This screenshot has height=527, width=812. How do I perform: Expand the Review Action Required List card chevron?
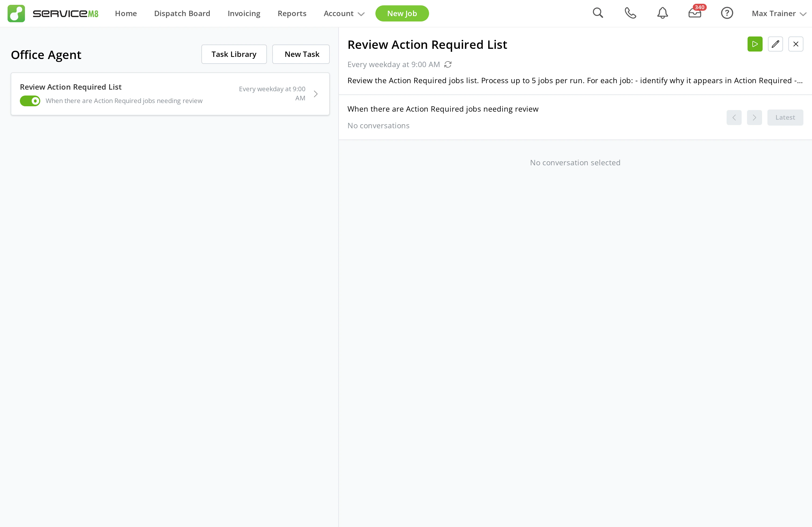pos(315,94)
